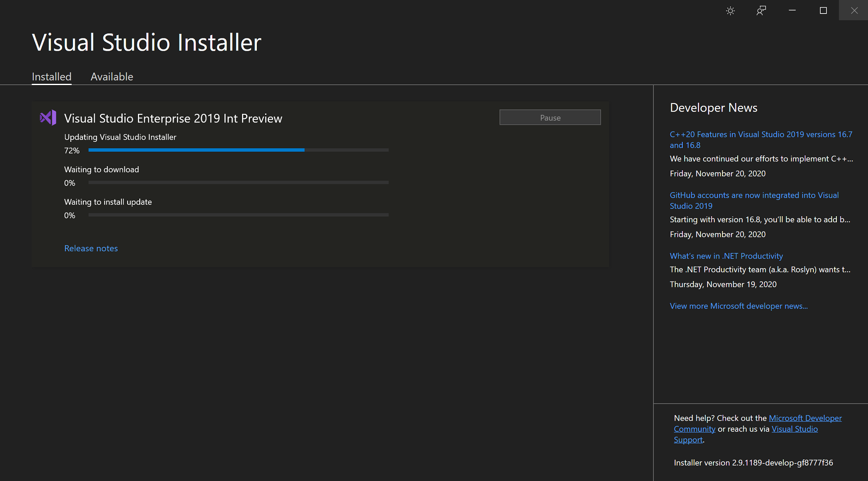Select the 72% progress value
This screenshot has width=868, height=481.
pyautogui.click(x=72, y=150)
